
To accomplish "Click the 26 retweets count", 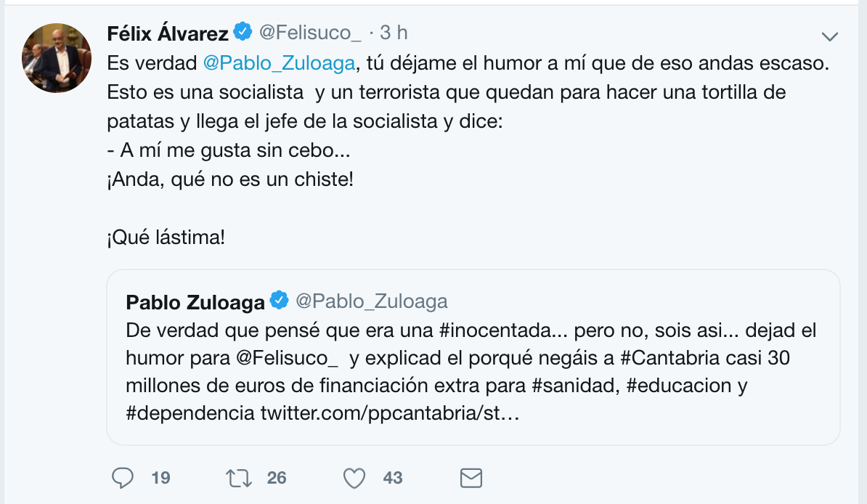I will pyautogui.click(x=277, y=478).
